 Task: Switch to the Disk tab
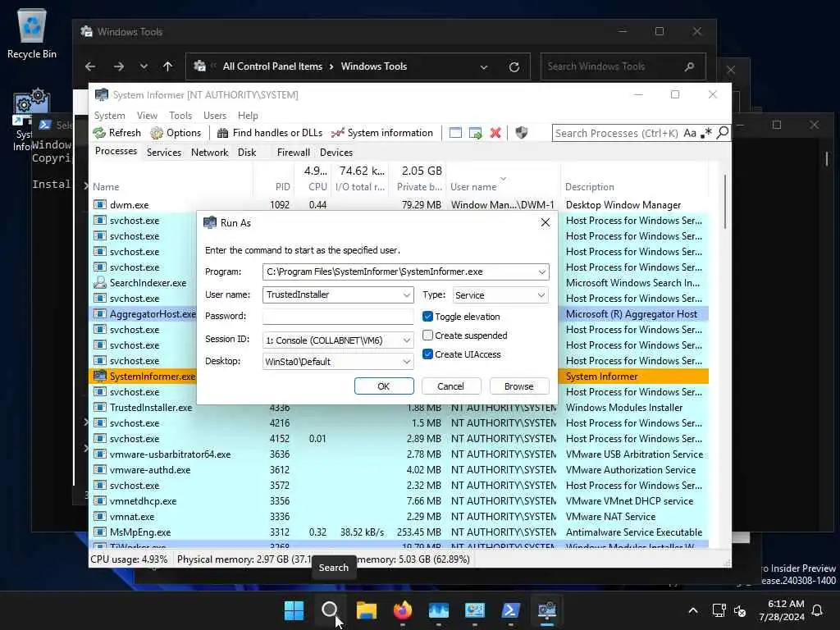[x=247, y=153]
